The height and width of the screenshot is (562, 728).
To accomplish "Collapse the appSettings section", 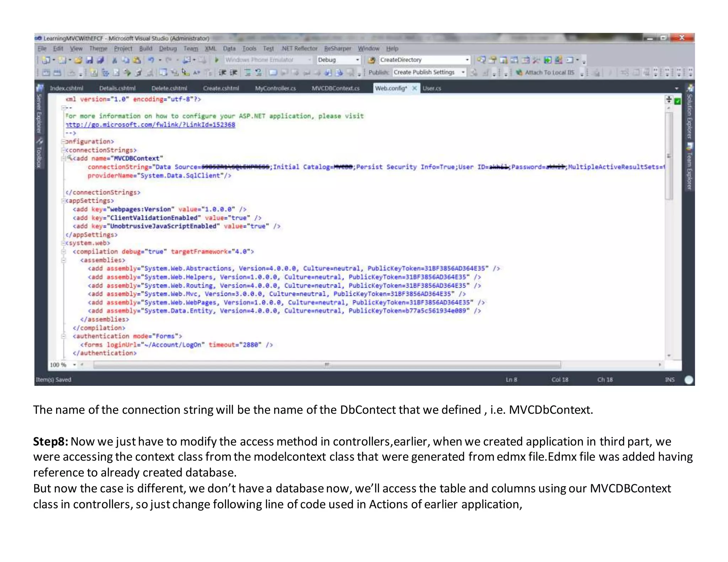I will click(x=64, y=201).
